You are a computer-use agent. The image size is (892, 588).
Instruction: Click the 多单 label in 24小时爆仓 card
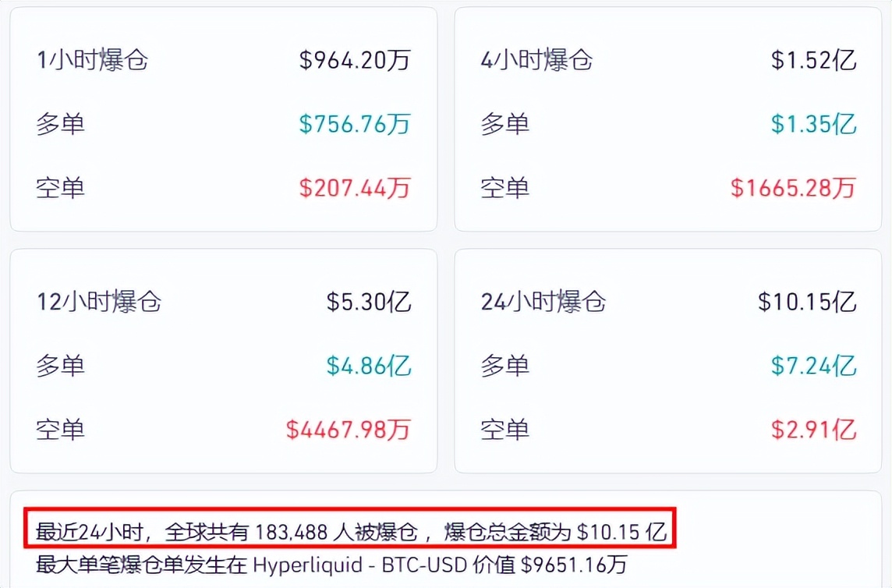click(504, 365)
